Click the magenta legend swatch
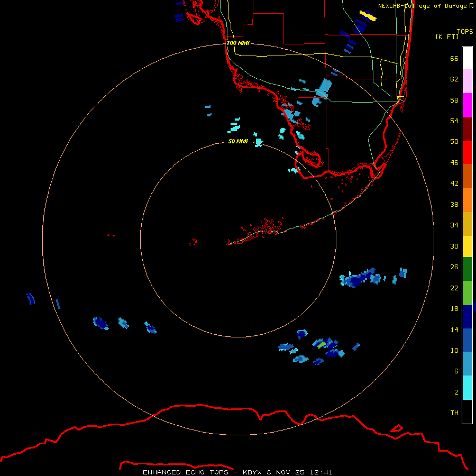Screen dimensions: 476x476 (467, 105)
